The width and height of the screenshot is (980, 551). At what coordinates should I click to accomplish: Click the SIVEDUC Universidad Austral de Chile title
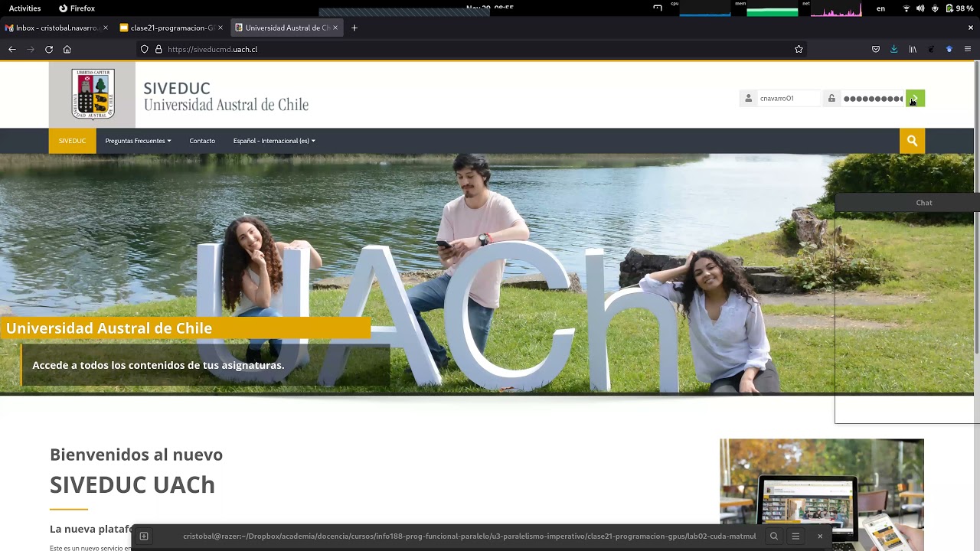click(x=226, y=96)
